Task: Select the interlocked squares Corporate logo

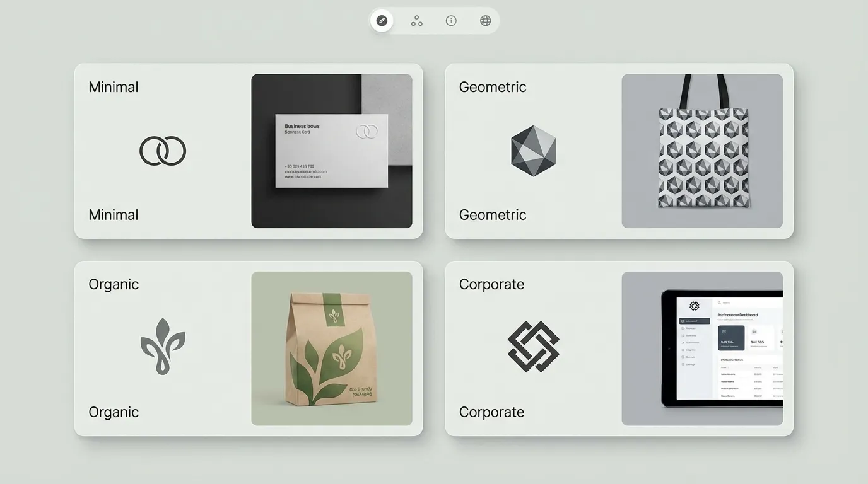Action: (x=533, y=346)
